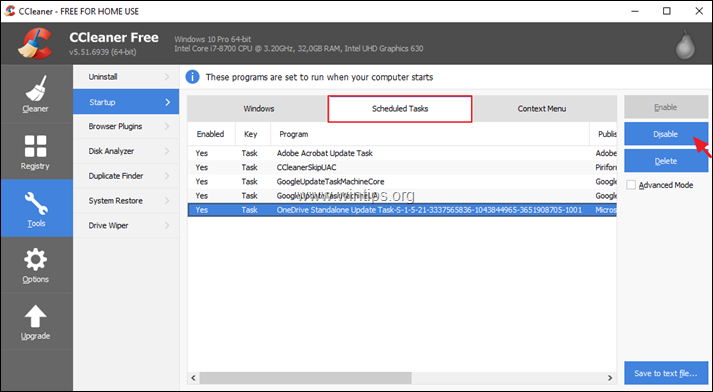Click the greyed Enable button
713x392 pixels.
tap(666, 107)
